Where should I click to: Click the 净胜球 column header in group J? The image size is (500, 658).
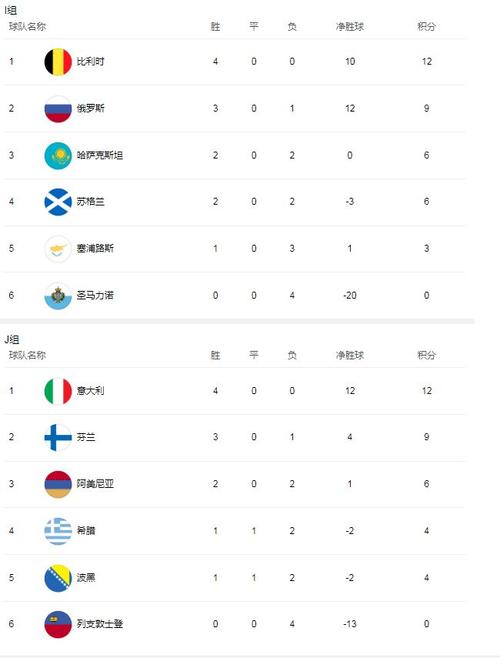tap(350, 355)
